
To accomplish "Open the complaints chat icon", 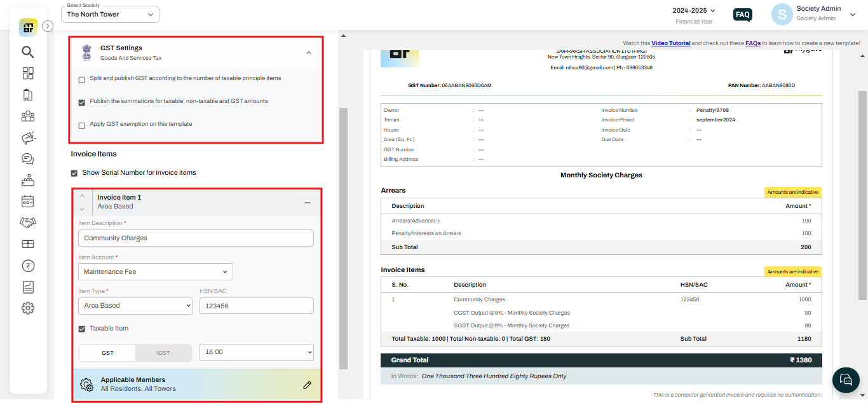I will (x=28, y=158).
